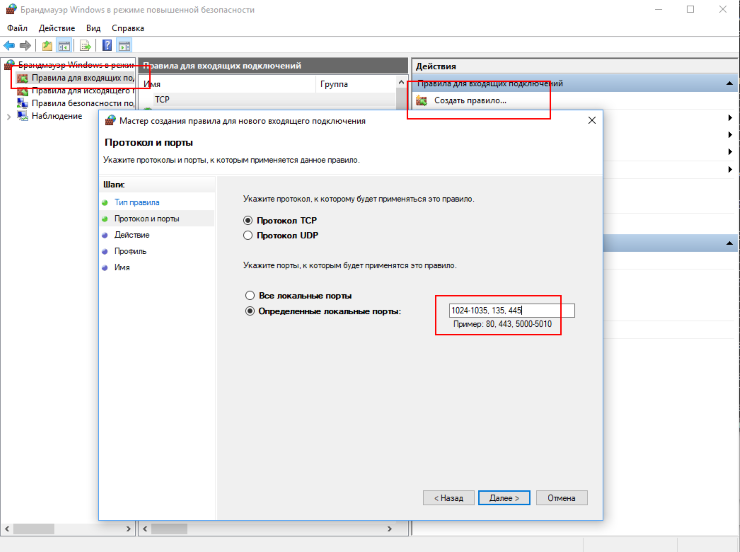Image resolution: width=740 pixels, height=552 pixels.
Task: Expand the first submenu arrow in Actions pane
Action: coord(730,117)
